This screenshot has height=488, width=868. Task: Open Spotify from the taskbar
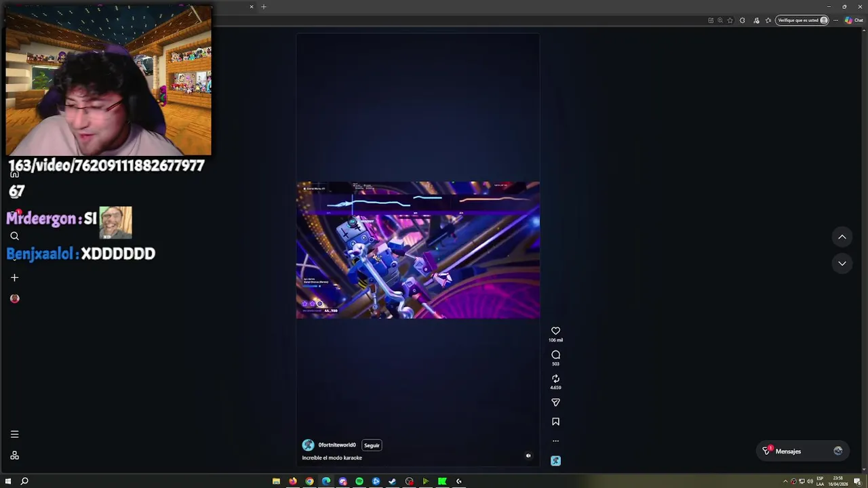click(359, 481)
